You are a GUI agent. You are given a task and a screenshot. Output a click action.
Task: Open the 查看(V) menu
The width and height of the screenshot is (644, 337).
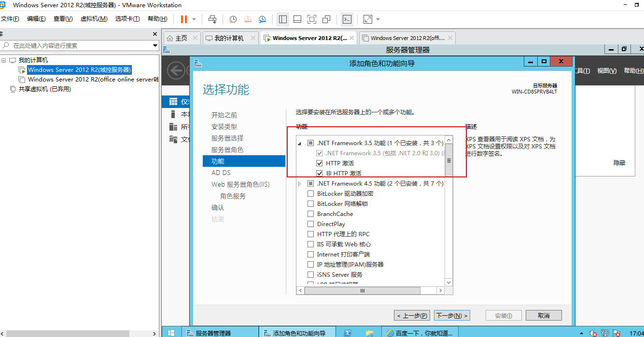63,19
